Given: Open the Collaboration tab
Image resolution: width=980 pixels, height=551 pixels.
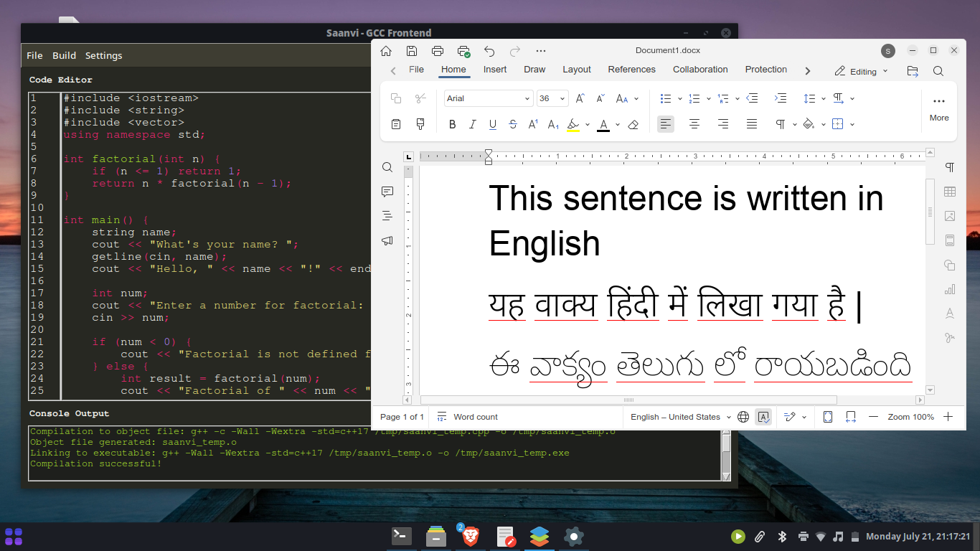Looking at the screenshot, I should click(x=700, y=70).
